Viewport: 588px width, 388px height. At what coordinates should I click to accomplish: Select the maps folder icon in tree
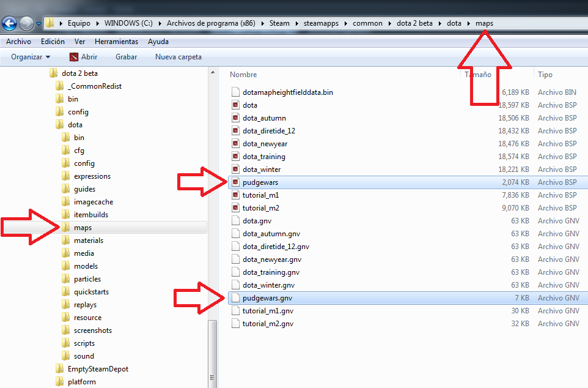pos(67,228)
